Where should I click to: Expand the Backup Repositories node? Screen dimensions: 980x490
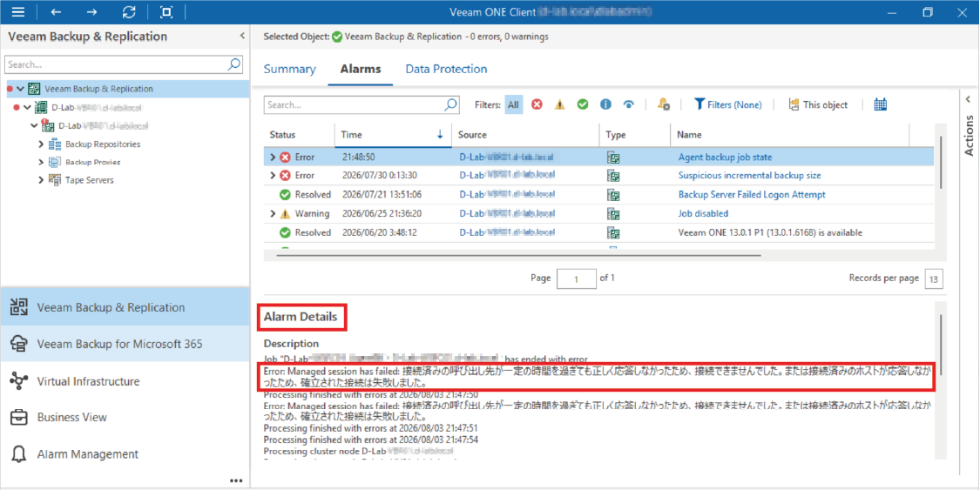tap(41, 144)
